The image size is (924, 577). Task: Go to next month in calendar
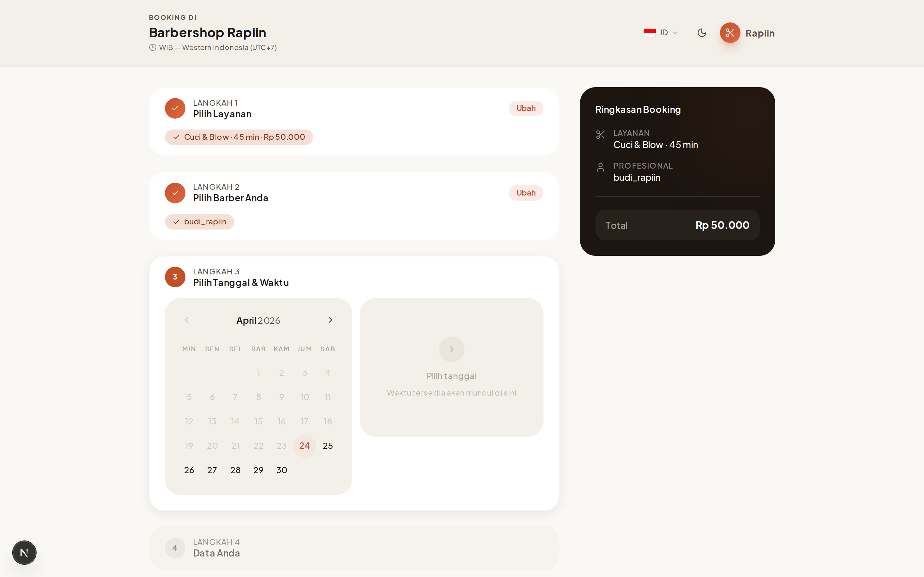(330, 320)
